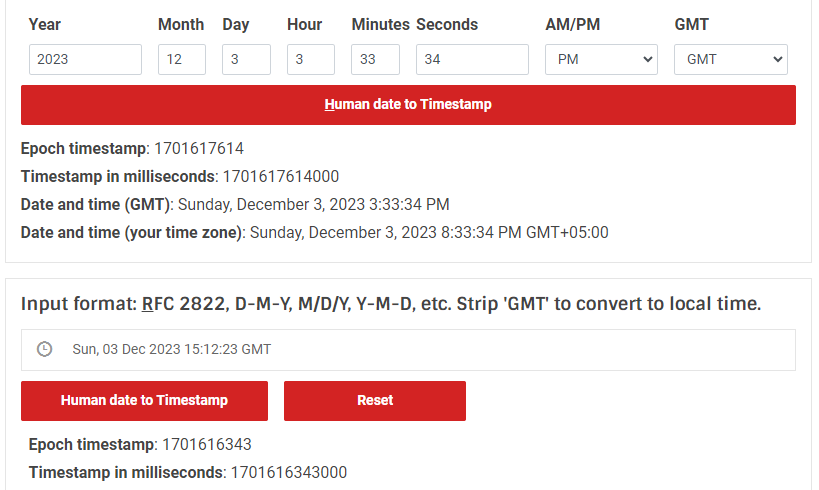Click the GMT date and time result
Image resolution: width=819 pixels, height=490 pixels.
pos(313,204)
